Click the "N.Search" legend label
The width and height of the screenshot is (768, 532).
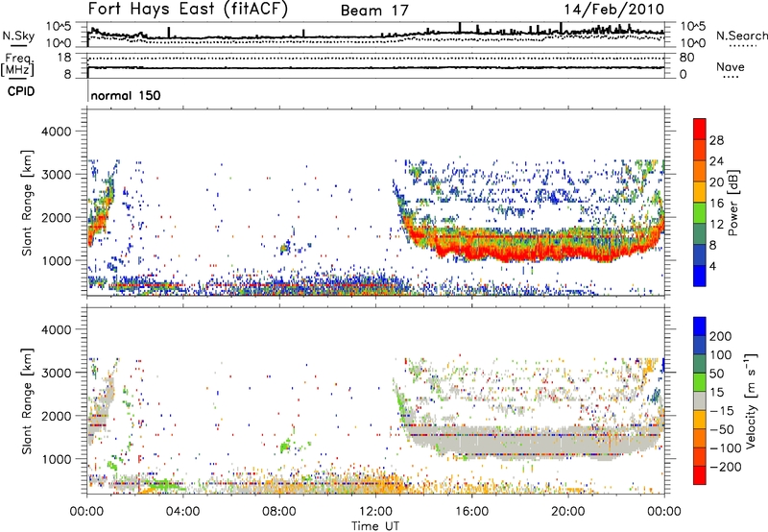741,36
